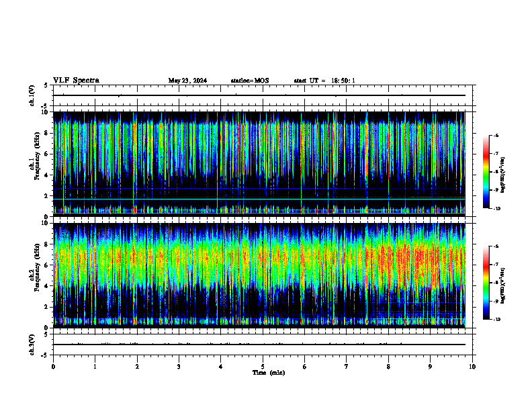
Task: Click the "-6" tick on ch.1 colorbar
Action: click(496, 135)
